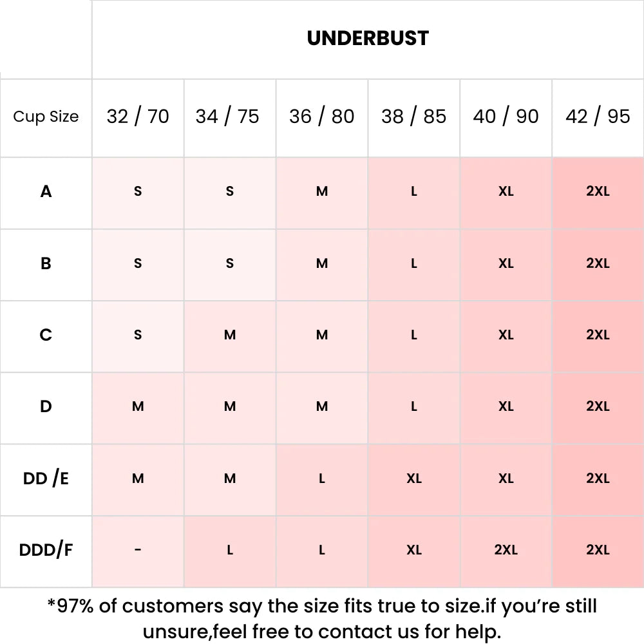Click the 32 / 70 underbust column header
This screenshot has width=644, height=644.
coord(138,117)
